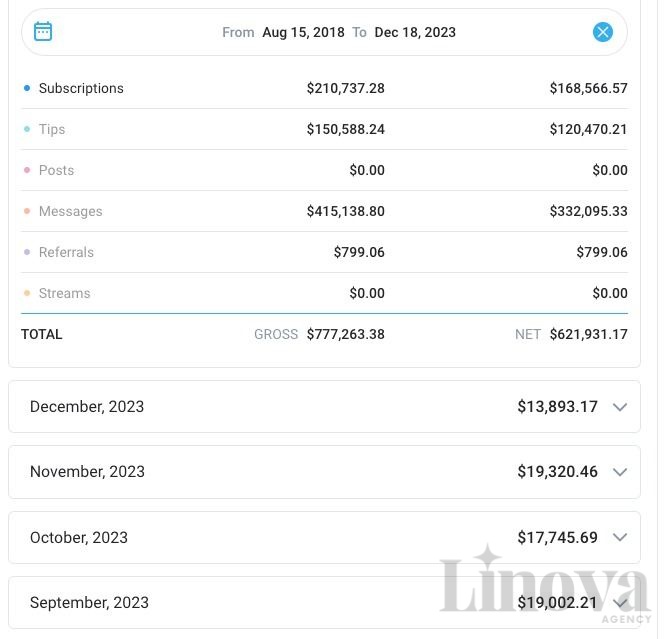668x639 pixels.
Task: Click the Referrals purple dot indicator
Action: point(27,252)
